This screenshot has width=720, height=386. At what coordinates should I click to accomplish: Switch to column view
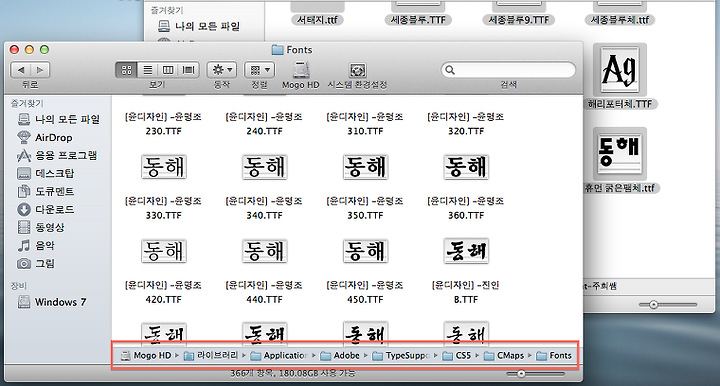[x=168, y=70]
